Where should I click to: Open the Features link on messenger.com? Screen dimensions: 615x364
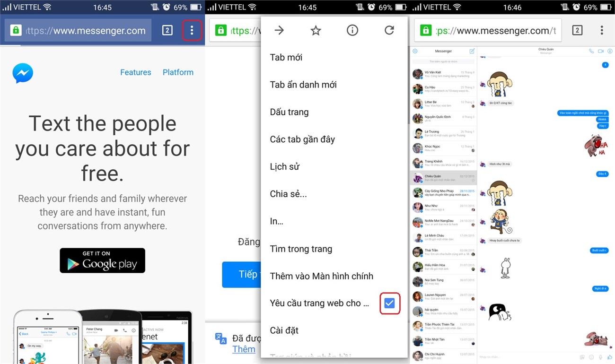tap(136, 72)
